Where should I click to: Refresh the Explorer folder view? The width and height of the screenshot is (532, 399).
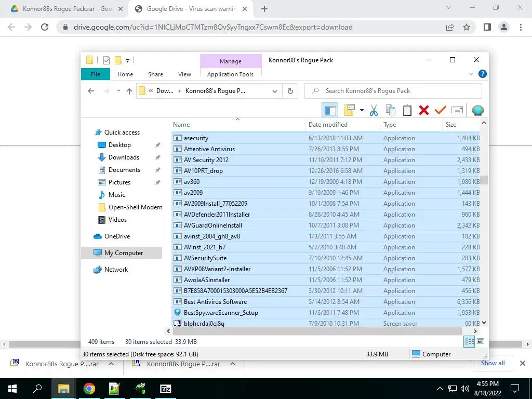[290, 91]
